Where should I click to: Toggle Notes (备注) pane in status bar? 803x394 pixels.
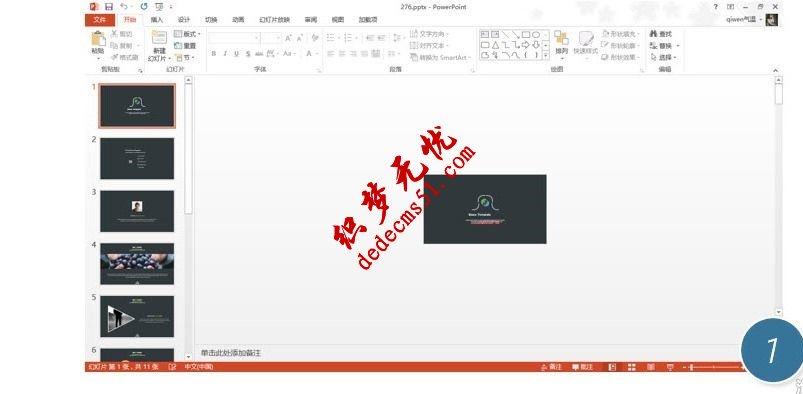click(552, 367)
